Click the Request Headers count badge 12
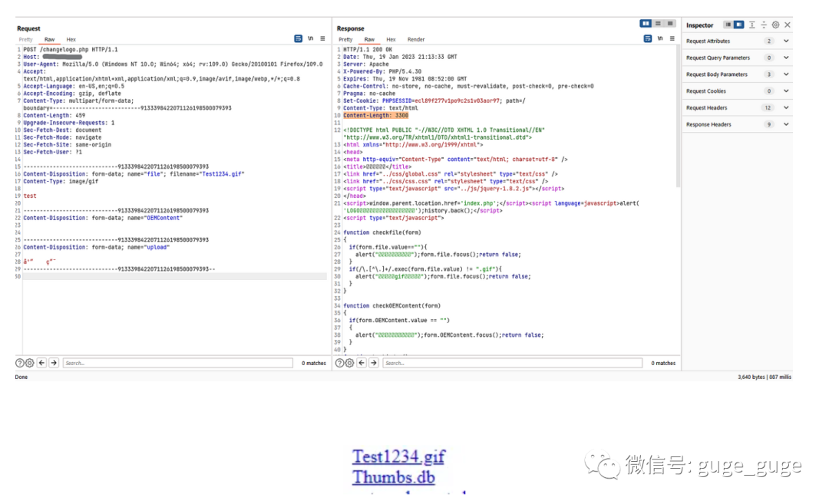Viewport: 829px width, 504px height. (768, 107)
